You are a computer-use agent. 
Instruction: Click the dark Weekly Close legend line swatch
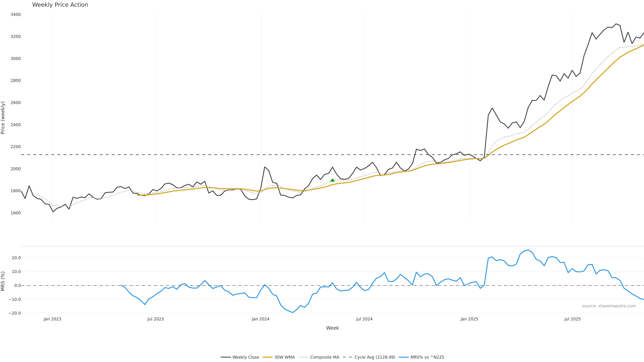(x=226, y=357)
